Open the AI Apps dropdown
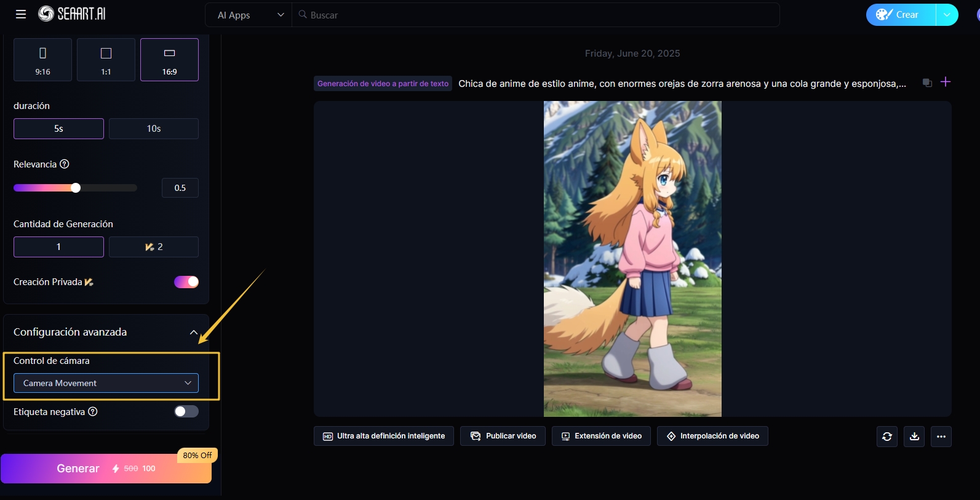The image size is (980, 500). (250, 15)
